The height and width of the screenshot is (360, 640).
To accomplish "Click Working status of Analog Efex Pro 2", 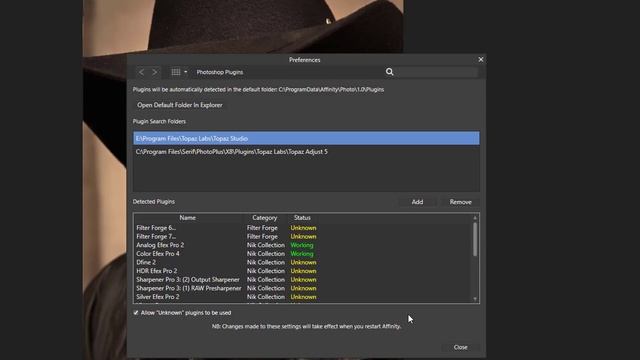I will coord(302,245).
